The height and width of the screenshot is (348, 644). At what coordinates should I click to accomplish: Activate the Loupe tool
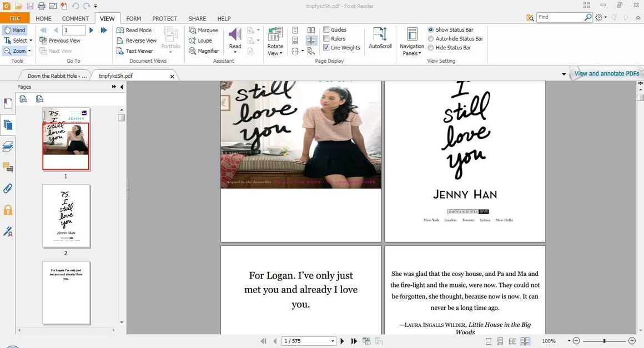click(204, 40)
